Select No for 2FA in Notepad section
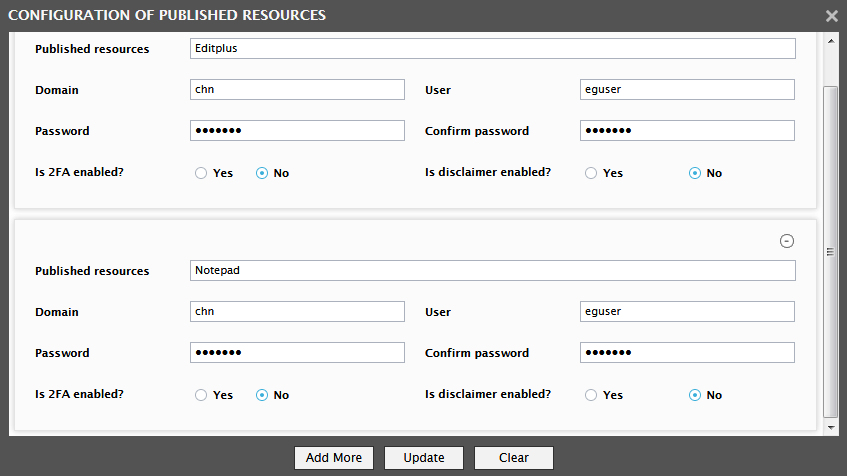The image size is (847, 476). pos(261,395)
